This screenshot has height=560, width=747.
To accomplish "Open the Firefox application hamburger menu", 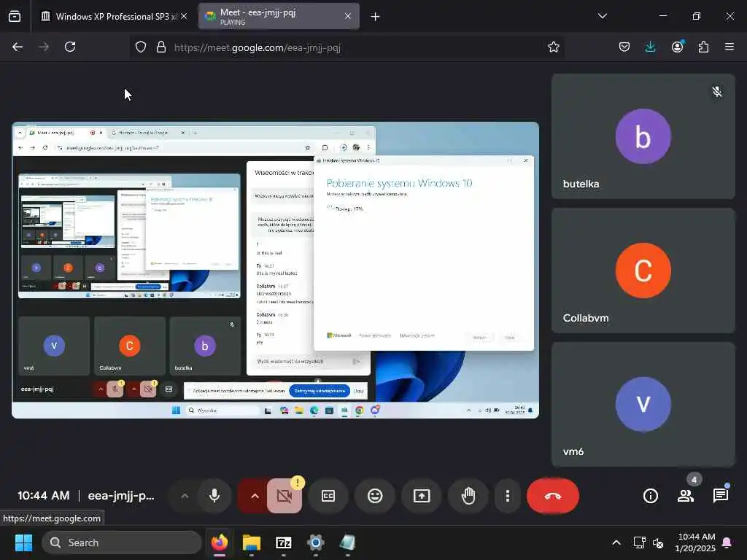I will click(729, 47).
